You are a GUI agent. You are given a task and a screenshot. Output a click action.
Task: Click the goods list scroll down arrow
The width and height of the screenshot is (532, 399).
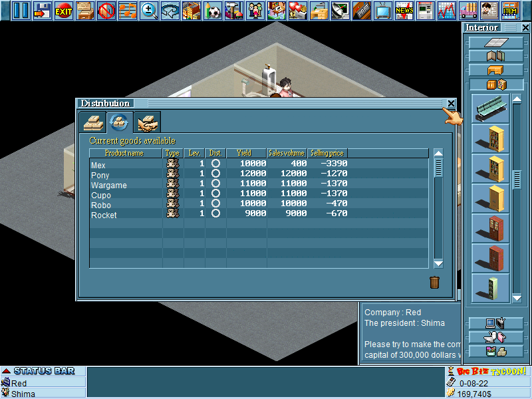tap(438, 263)
